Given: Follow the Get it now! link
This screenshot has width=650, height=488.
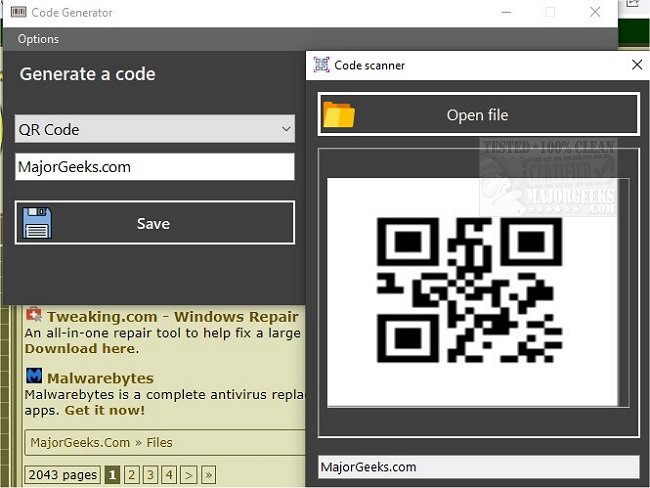Looking at the screenshot, I should pyautogui.click(x=105, y=410).
